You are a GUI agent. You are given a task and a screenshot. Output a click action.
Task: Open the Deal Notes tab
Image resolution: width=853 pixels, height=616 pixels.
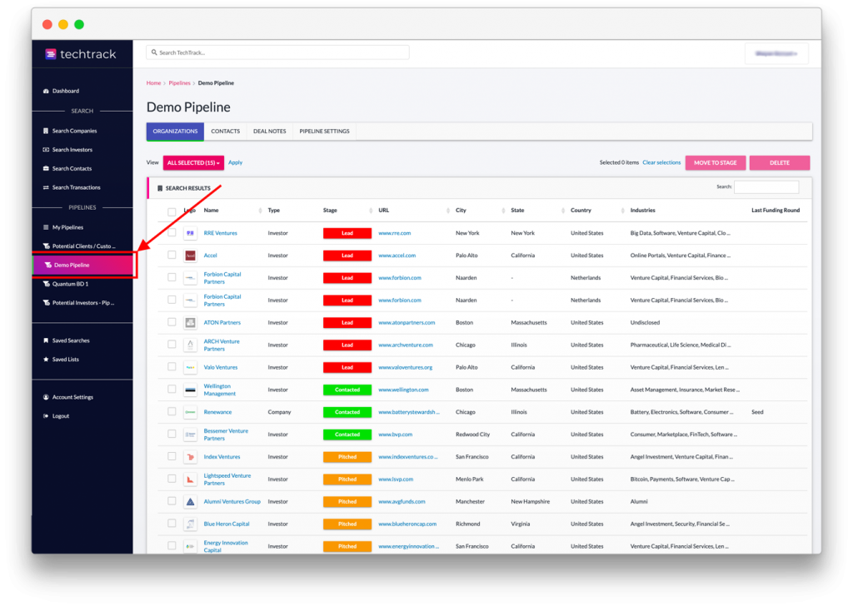pos(269,132)
